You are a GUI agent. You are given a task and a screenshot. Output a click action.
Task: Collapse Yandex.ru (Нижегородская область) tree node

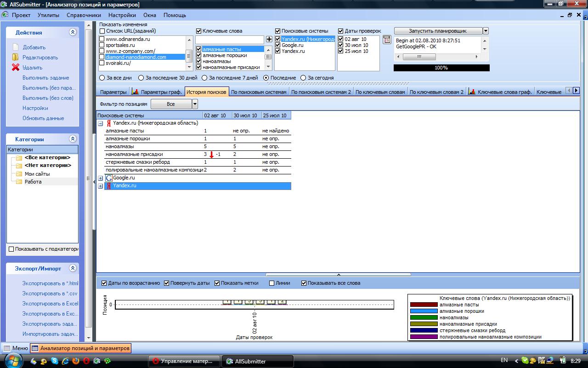tap(101, 123)
